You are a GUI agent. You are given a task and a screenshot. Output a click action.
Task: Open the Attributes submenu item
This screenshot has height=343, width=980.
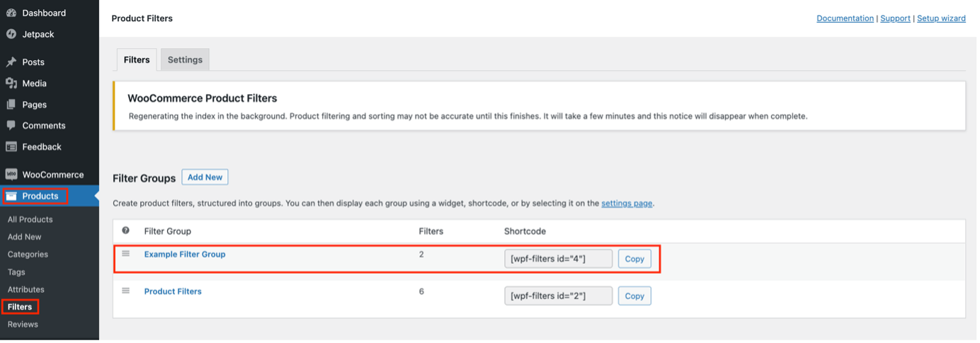26,289
